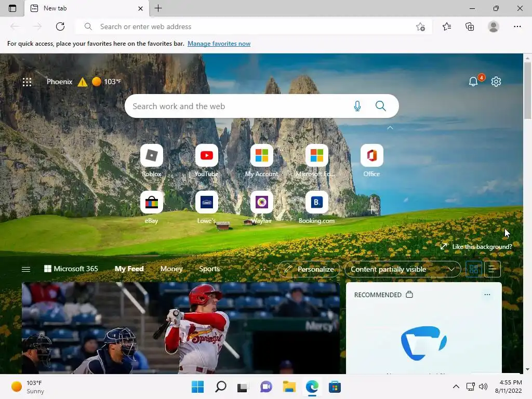Switch feed to list layout view
Screen dimensions: 532x399
pos(493,269)
